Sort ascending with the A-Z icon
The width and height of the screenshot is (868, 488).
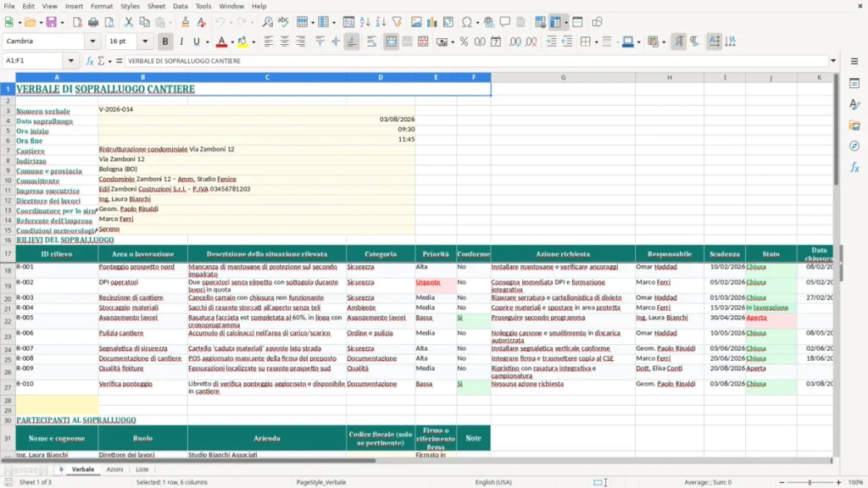364,22
